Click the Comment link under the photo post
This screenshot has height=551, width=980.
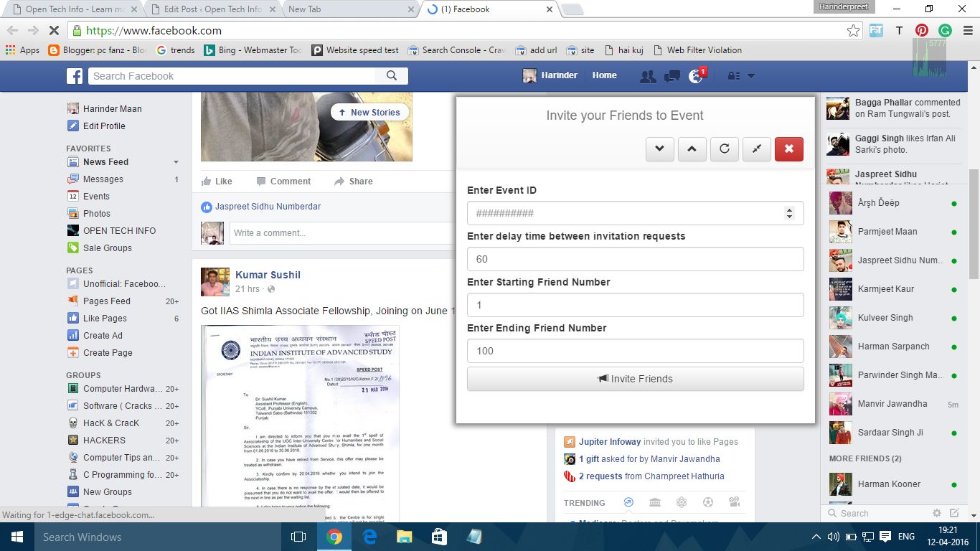click(x=283, y=182)
